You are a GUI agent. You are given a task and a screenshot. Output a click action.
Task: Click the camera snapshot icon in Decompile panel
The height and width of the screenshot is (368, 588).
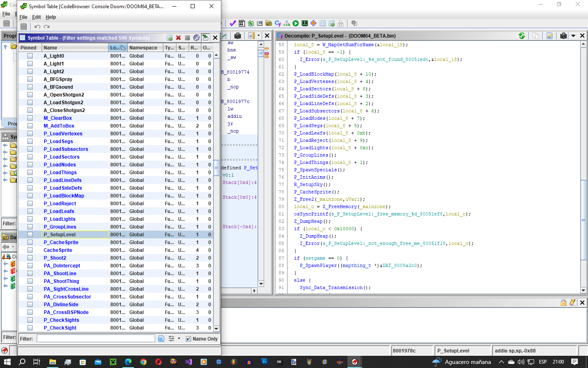click(x=563, y=36)
